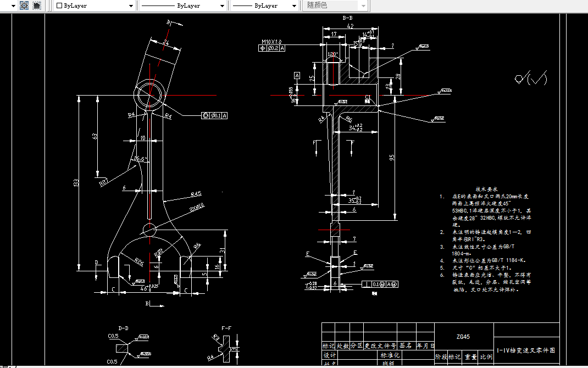
Task: Open the Layer Properties Manager icon
Action: pos(23,5)
